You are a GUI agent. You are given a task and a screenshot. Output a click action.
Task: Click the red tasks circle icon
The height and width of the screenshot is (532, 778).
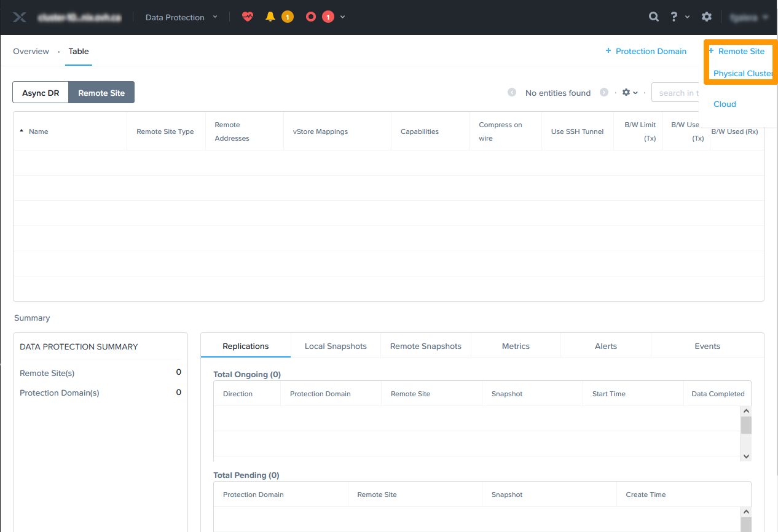pos(311,17)
